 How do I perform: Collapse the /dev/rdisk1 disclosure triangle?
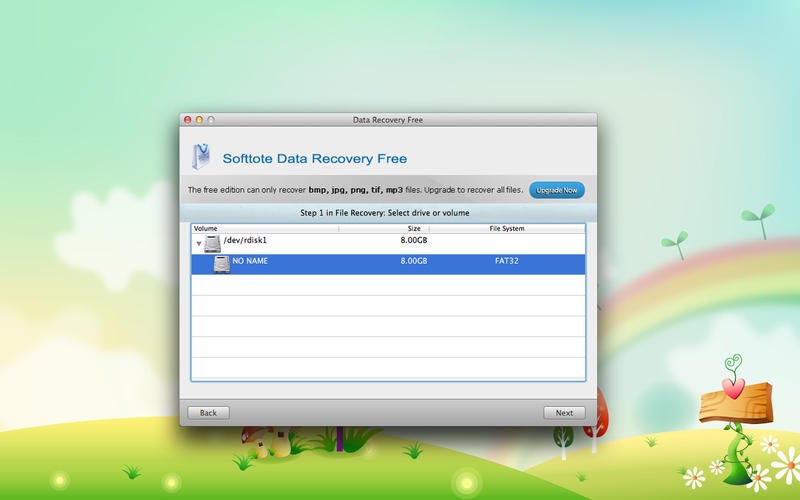[x=198, y=244]
